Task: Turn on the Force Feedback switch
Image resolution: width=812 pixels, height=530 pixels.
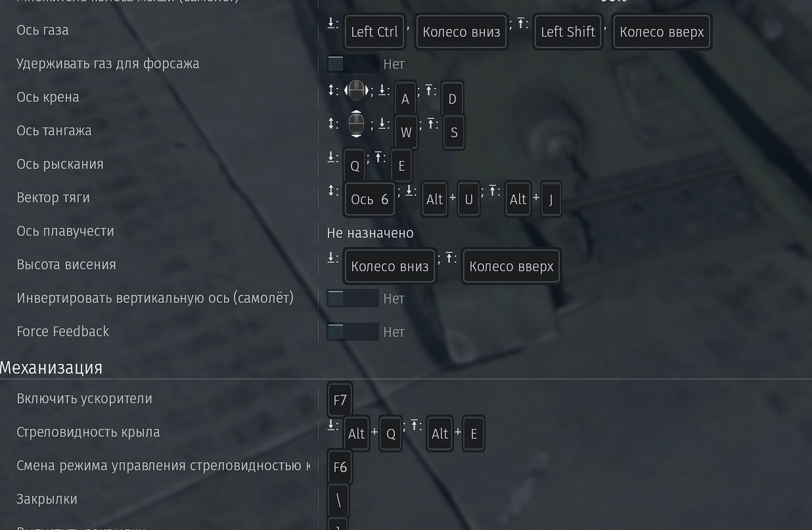Action: [353, 332]
